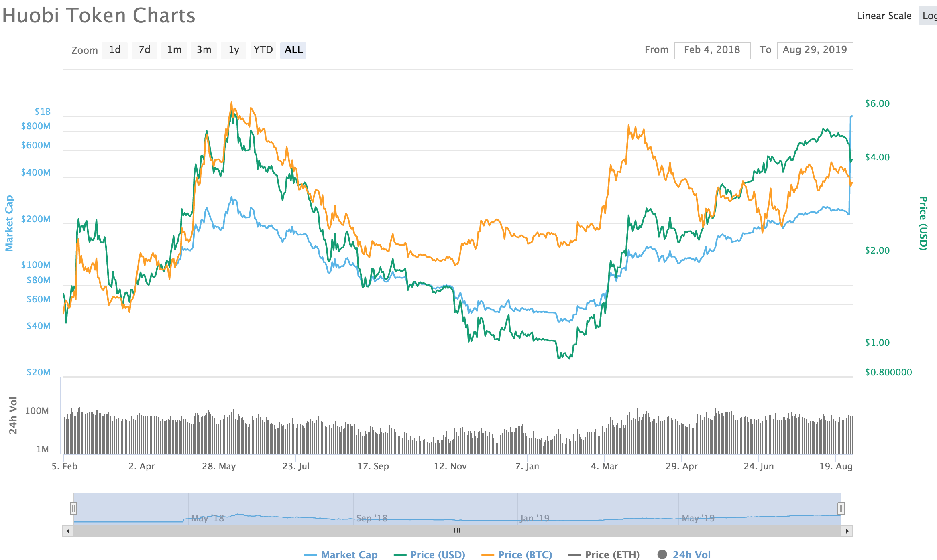This screenshot has width=937, height=560.
Task: Click the Market Cap axis title
Action: (x=9, y=223)
